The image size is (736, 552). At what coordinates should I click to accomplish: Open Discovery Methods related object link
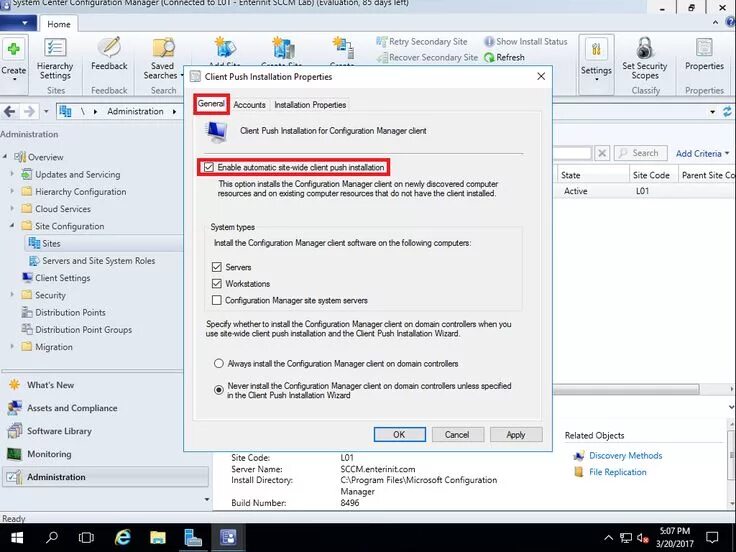[x=625, y=456]
